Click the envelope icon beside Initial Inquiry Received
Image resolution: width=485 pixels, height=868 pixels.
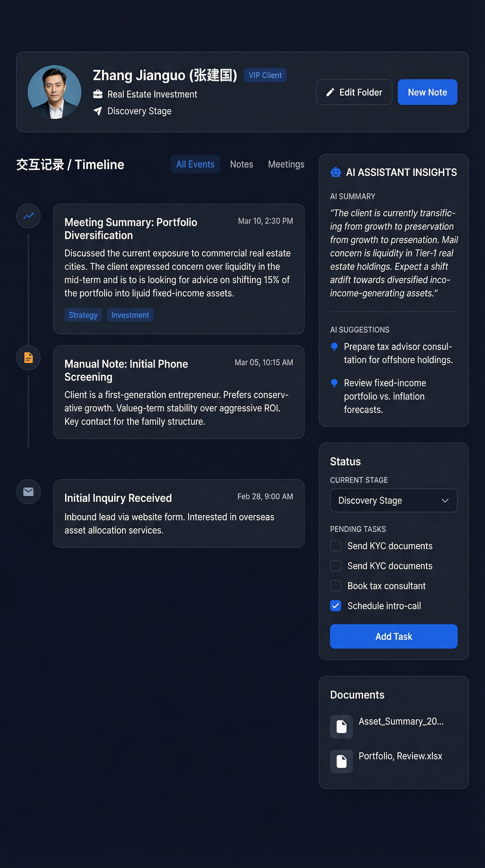(28, 492)
